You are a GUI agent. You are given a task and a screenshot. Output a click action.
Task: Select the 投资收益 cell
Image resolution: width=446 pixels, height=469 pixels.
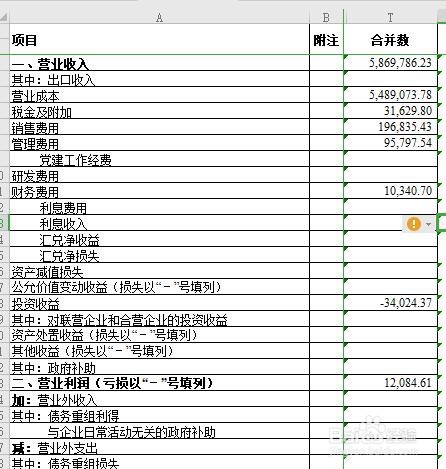pos(160,303)
